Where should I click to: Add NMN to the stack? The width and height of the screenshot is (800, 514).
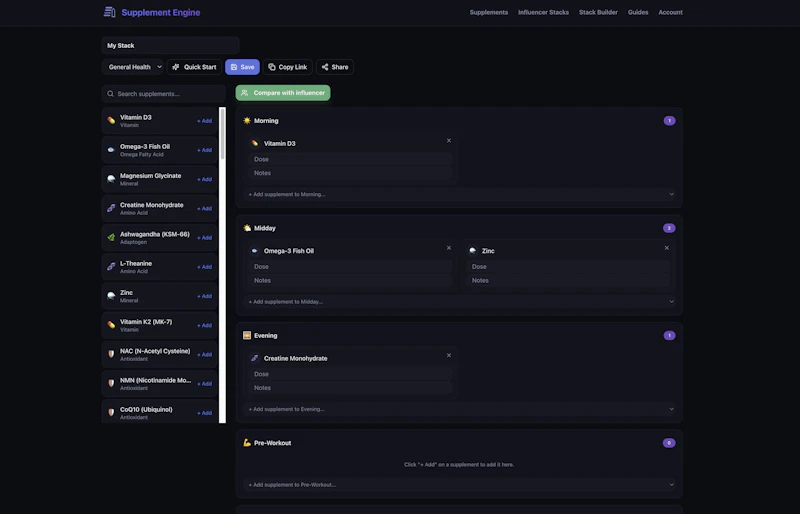(205, 384)
